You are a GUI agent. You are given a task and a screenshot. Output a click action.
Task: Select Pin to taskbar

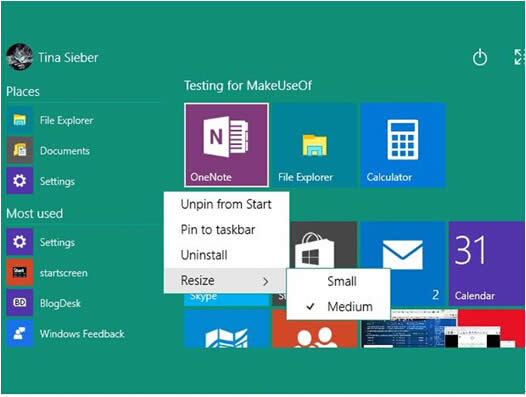point(226,230)
